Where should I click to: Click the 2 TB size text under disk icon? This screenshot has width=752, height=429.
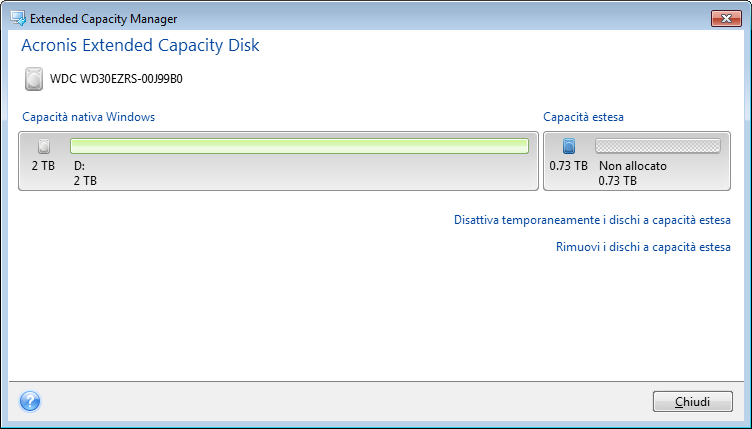pos(43,166)
